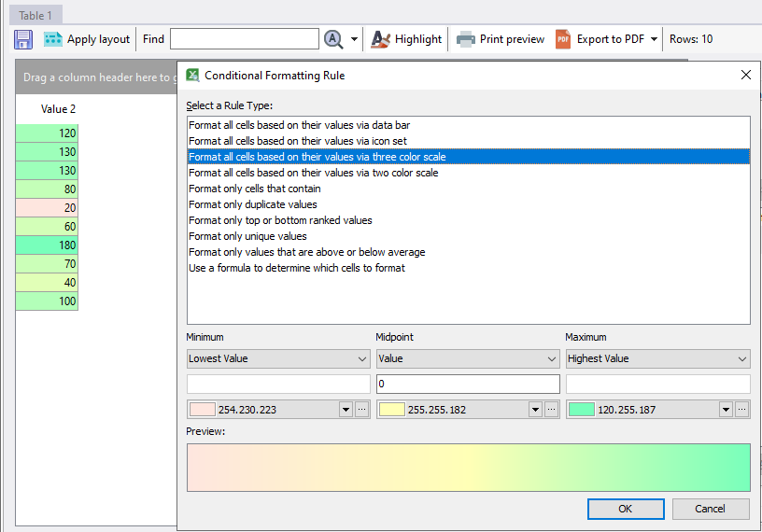Screen dimensions: 762x532
Task: Click the Cancel button
Action: pos(711,509)
